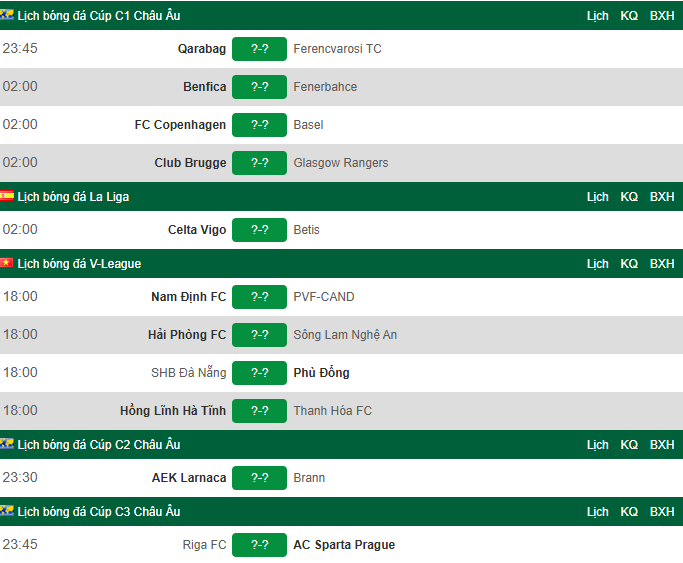
Task: Select the Lịch bóng đá La Liga heading
Action: click(x=73, y=197)
